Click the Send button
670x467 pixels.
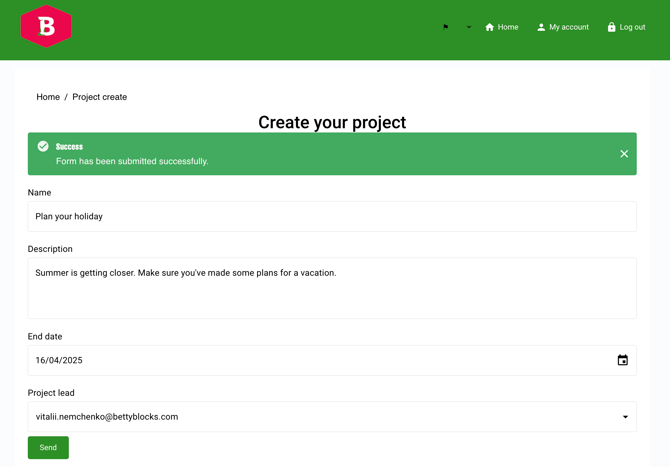(x=48, y=447)
